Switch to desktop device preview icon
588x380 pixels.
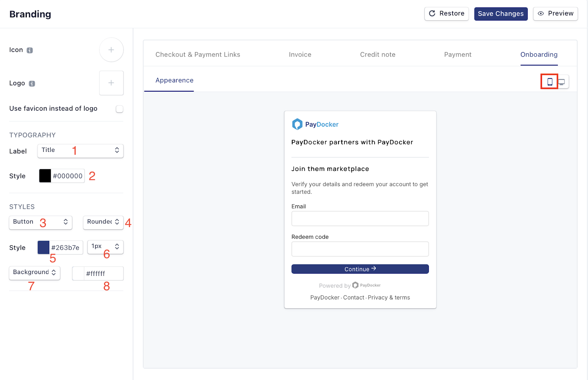tap(562, 82)
